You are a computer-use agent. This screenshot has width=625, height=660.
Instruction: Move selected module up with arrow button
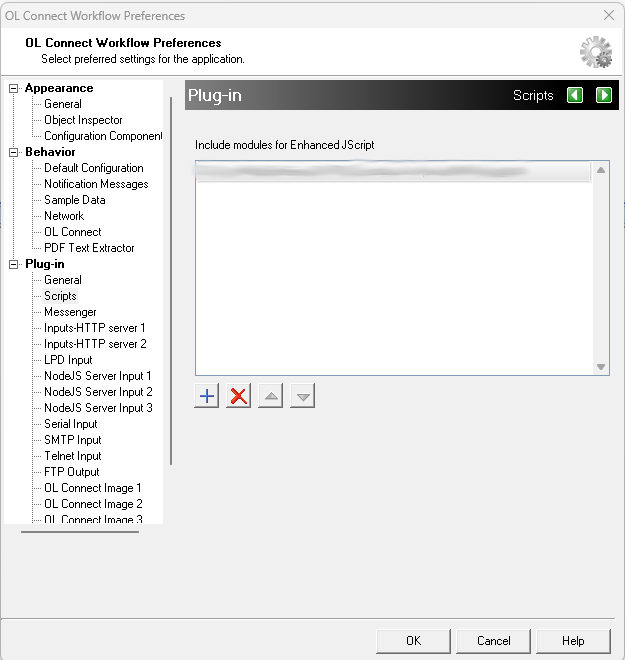270,396
